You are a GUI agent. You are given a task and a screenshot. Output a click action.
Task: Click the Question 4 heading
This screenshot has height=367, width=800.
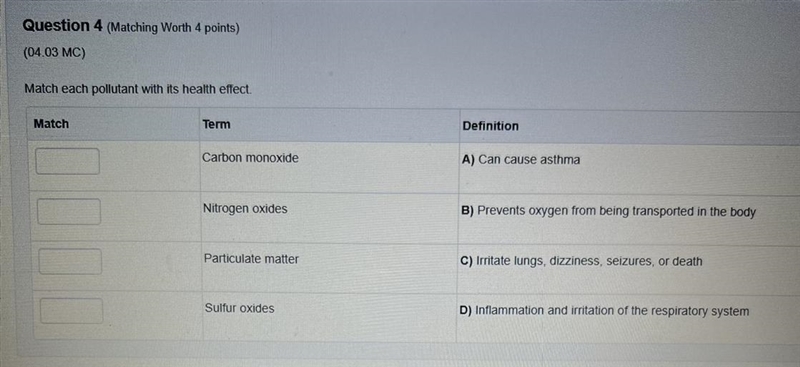click(x=63, y=26)
